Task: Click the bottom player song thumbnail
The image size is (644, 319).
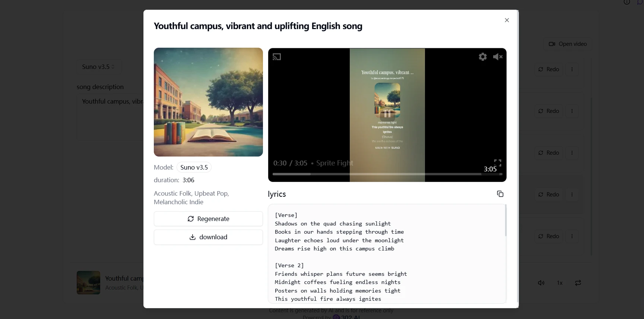Action: 88,282
